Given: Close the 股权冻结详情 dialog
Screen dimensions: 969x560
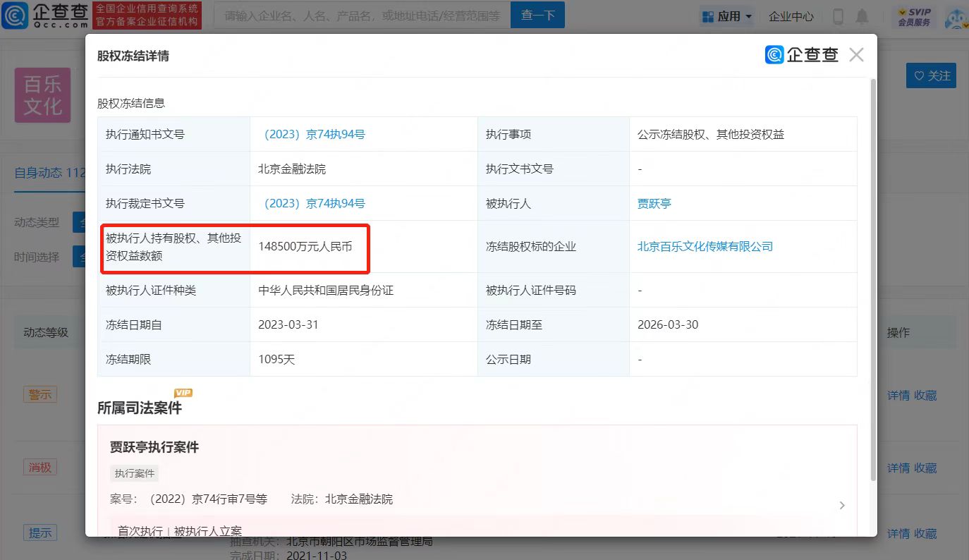Looking at the screenshot, I should click(856, 55).
